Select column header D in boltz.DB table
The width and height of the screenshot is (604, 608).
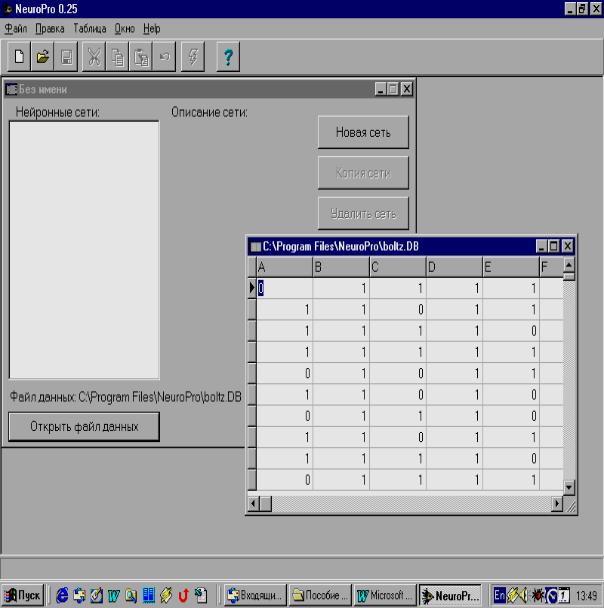coord(454,267)
